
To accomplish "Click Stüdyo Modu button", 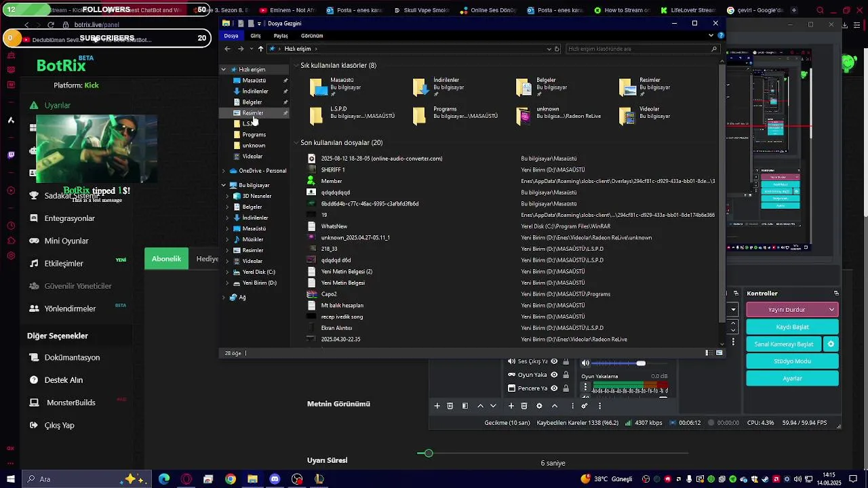I will coord(792,361).
